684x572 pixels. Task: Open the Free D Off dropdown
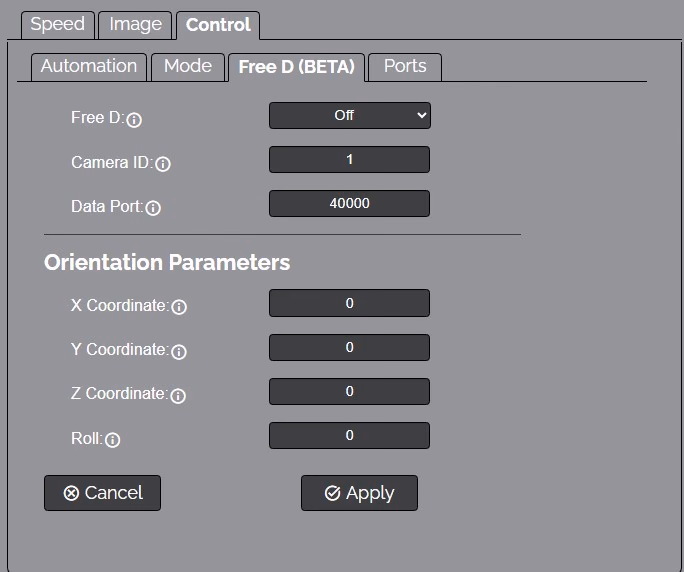click(350, 116)
